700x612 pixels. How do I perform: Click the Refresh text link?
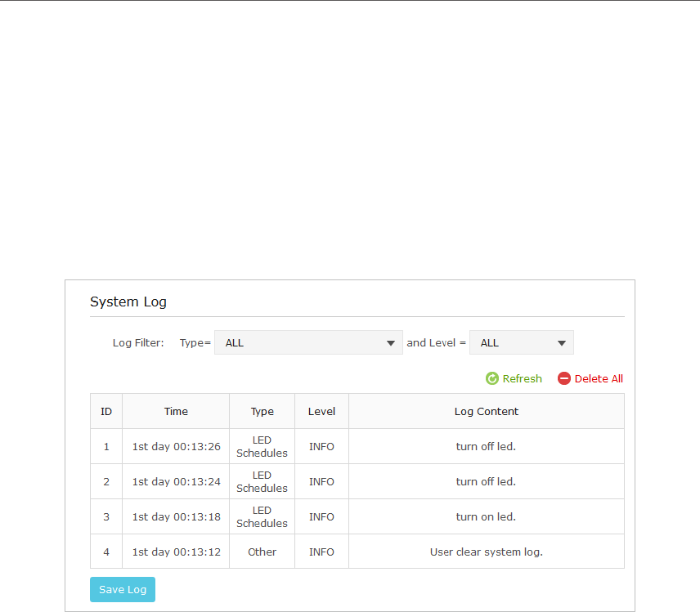coord(522,378)
